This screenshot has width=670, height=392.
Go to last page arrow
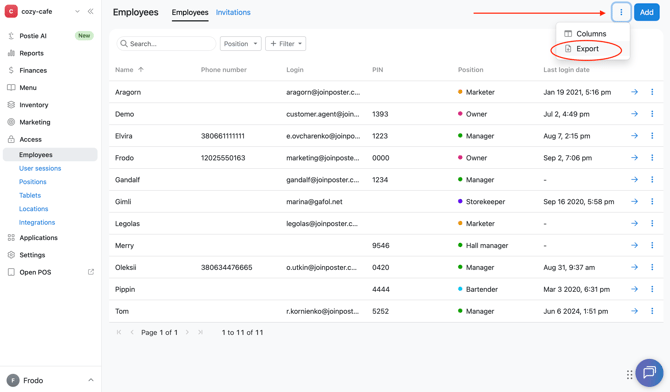[200, 332]
